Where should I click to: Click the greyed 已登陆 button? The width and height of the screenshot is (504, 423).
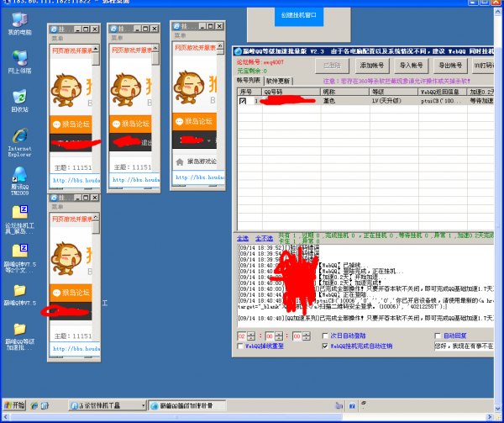[333, 66]
